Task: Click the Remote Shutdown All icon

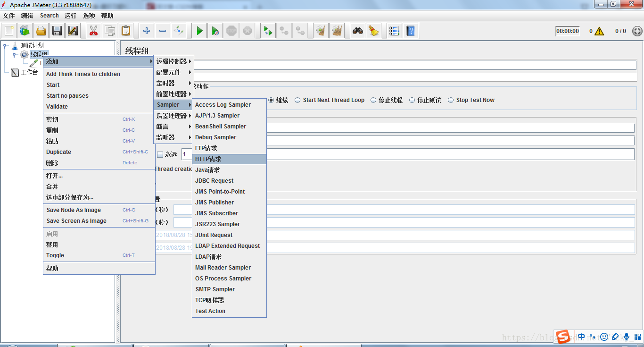Action: tap(300, 31)
